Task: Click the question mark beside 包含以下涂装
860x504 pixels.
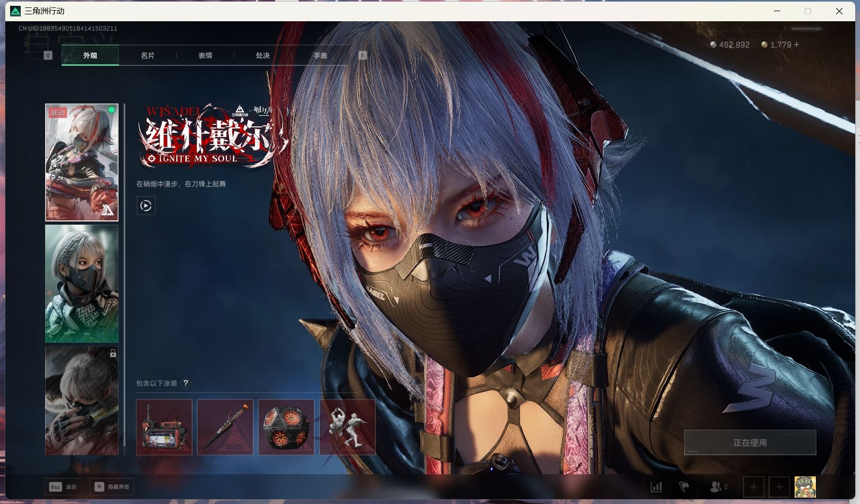Action: click(186, 383)
